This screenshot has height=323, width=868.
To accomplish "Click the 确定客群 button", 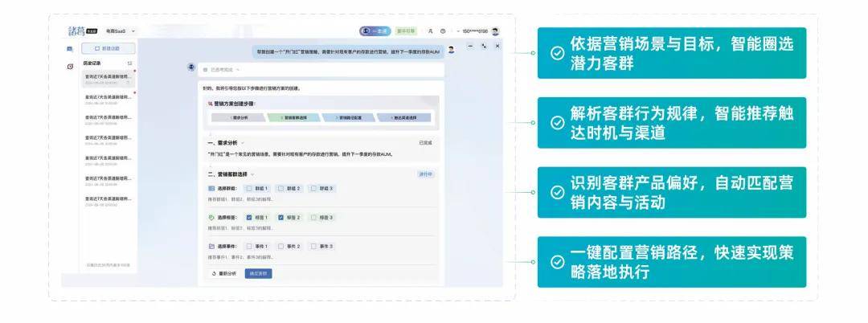I will pyautogui.click(x=258, y=273).
